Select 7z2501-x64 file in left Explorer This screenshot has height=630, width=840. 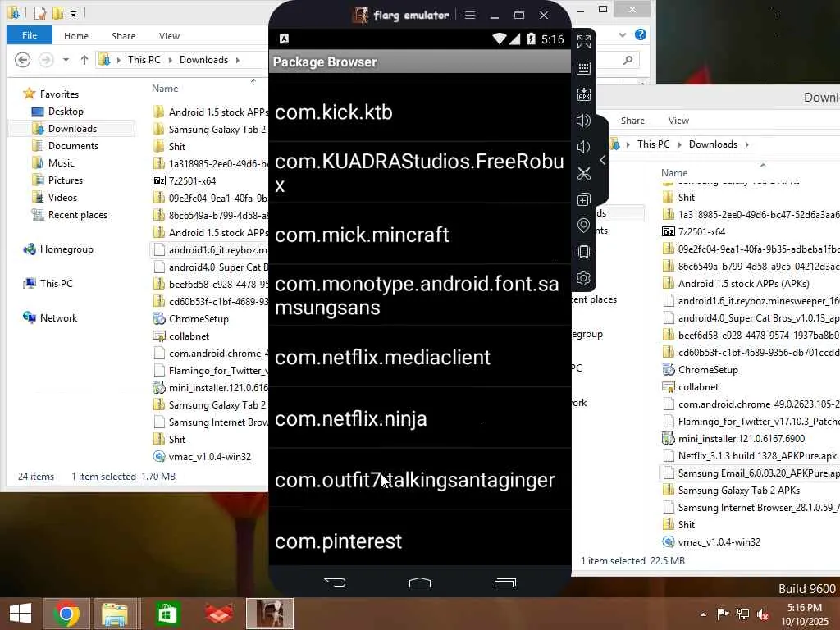pyautogui.click(x=192, y=180)
